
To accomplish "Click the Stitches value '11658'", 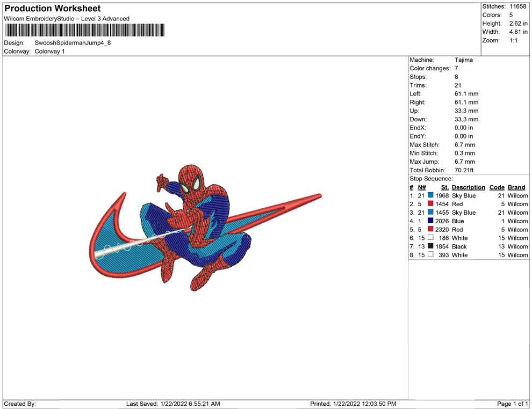I will 518,6.
